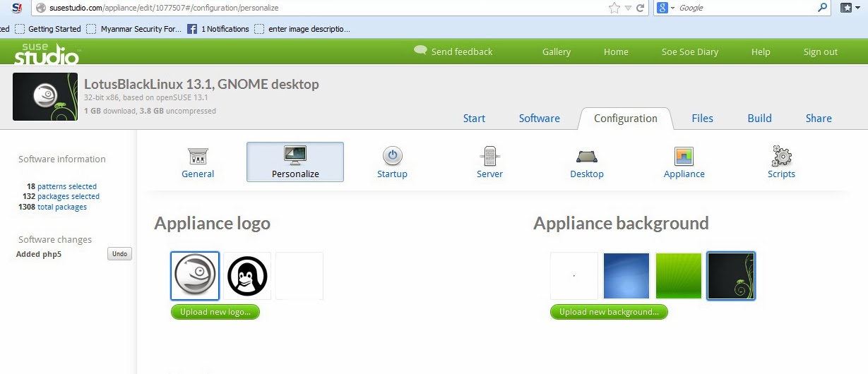
Task: Click the SUSE Studio logo
Action: coord(47,54)
